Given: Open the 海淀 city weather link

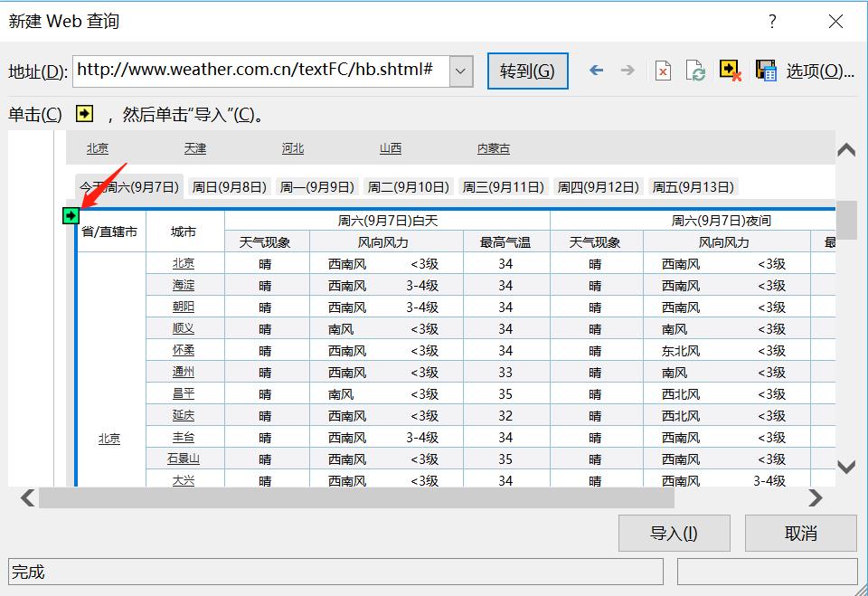Looking at the screenshot, I should coord(184,285).
